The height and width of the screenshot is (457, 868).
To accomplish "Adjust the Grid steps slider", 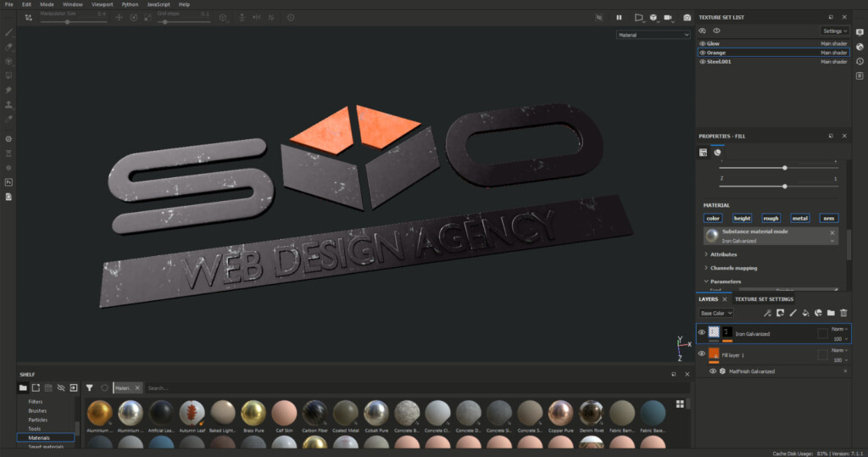I will [184, 22].
